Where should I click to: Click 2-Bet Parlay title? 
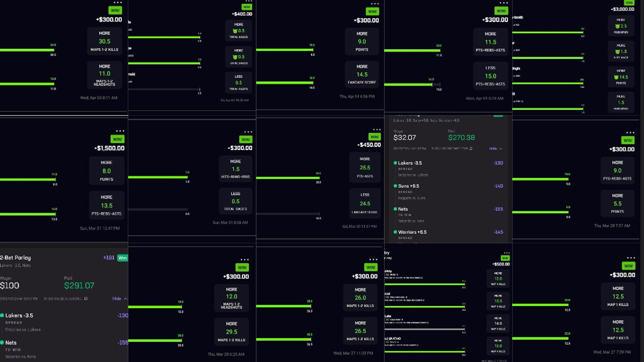tap(15, 258)
